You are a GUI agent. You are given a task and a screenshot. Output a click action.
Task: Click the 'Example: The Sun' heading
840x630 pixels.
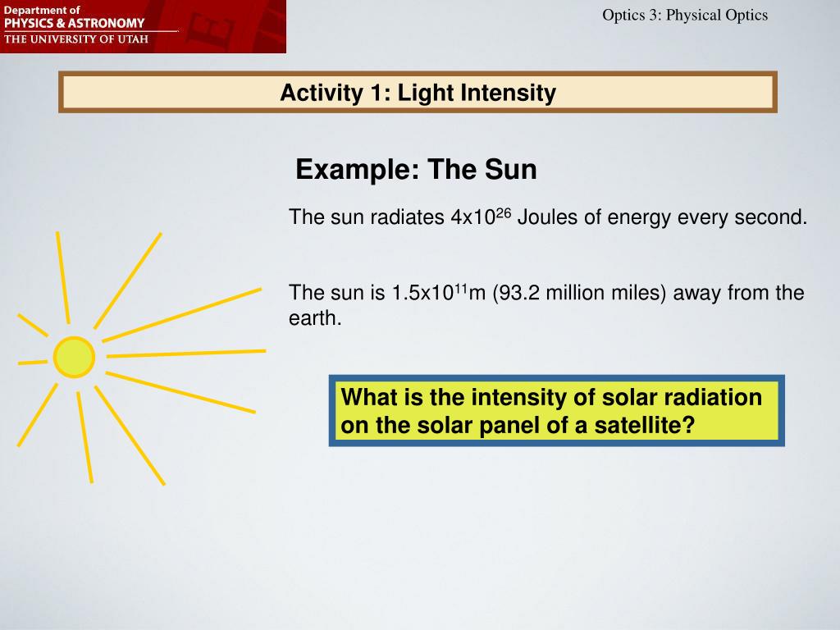(x=416, y=169)
